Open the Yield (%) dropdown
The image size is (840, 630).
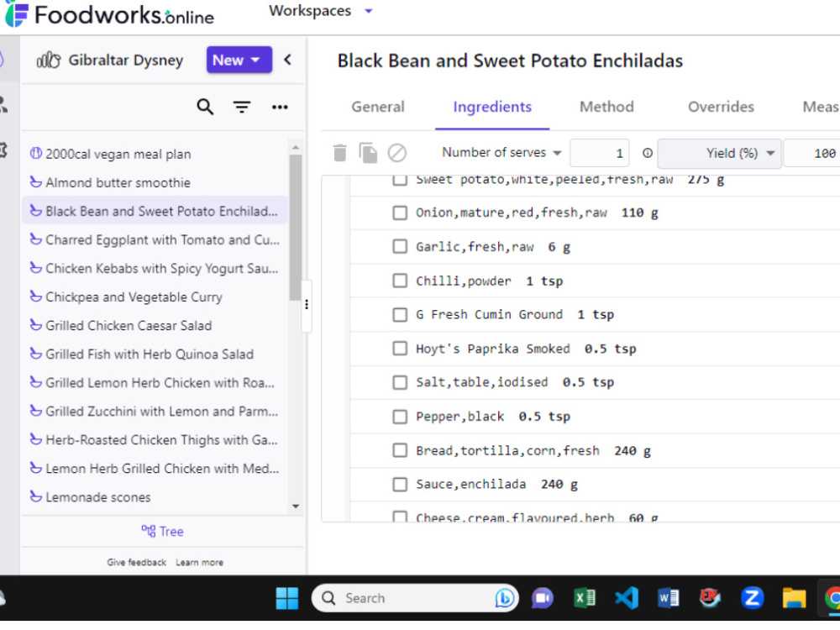coord(720,153)
